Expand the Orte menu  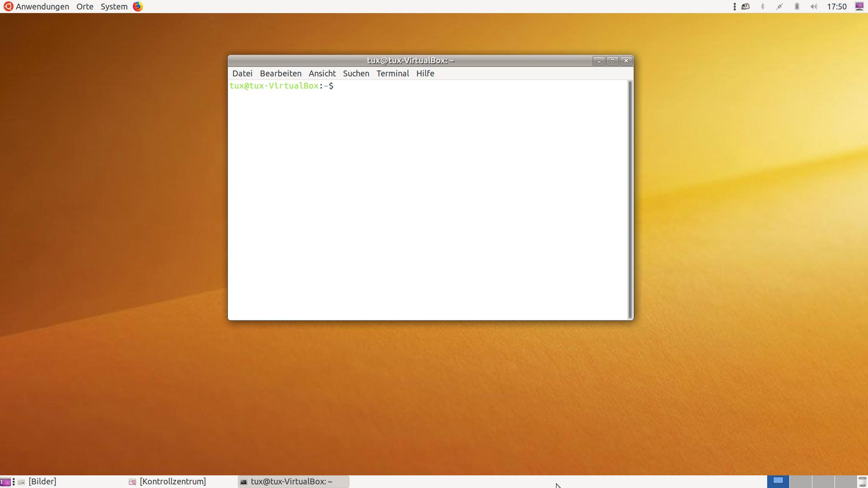[85, 6]
